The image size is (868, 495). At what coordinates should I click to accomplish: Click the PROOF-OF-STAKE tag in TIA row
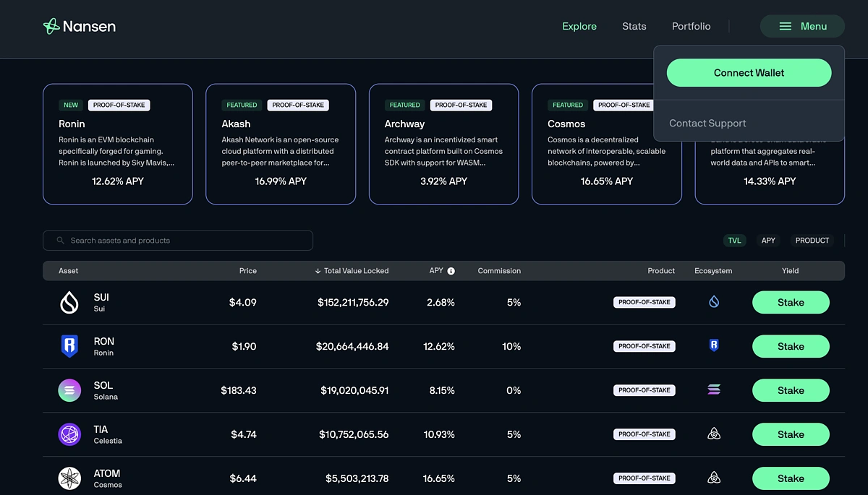coord(644,434)
